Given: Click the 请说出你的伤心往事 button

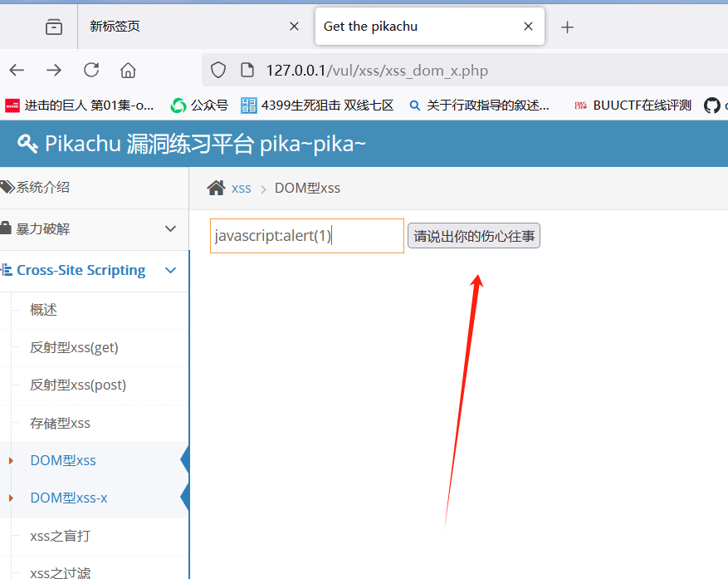Looking at the screenshot, I should tap(473, 236).
